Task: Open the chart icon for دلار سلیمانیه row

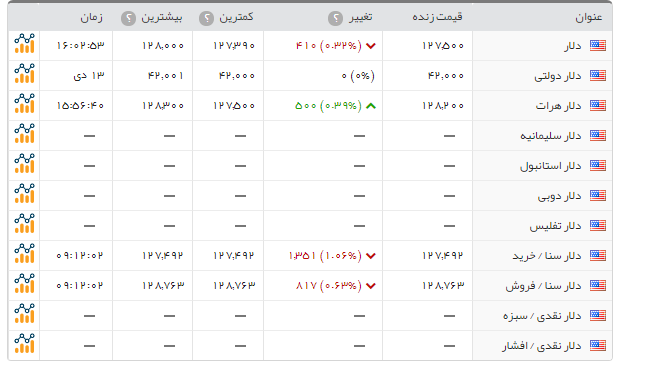Action: (x=24, y=134)
